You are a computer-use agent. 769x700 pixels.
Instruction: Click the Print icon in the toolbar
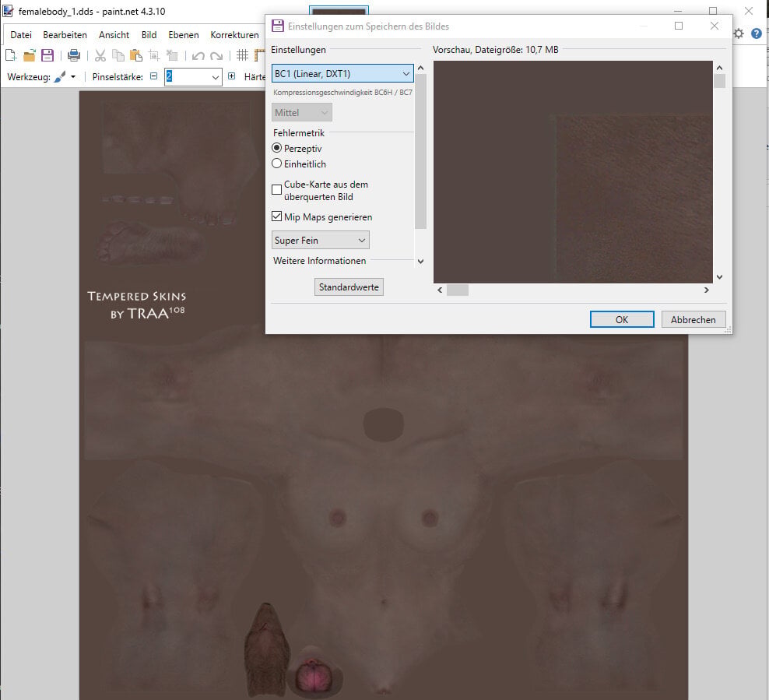click(74, 55)
